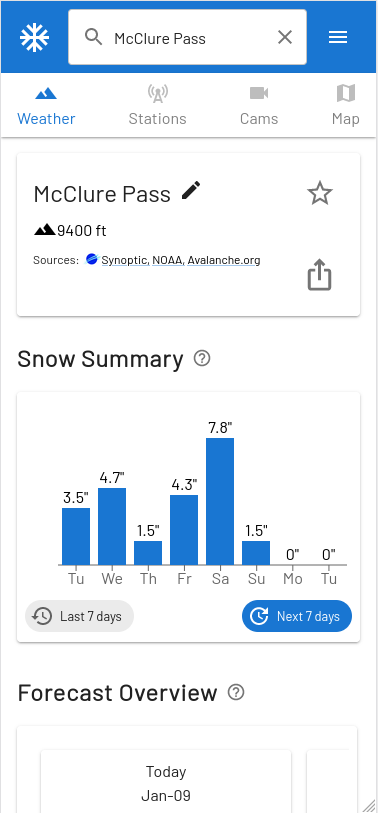Open Forecast Overview help icon
The height and width of the screenshot is (813, 378).
click(x=236, y=692)
